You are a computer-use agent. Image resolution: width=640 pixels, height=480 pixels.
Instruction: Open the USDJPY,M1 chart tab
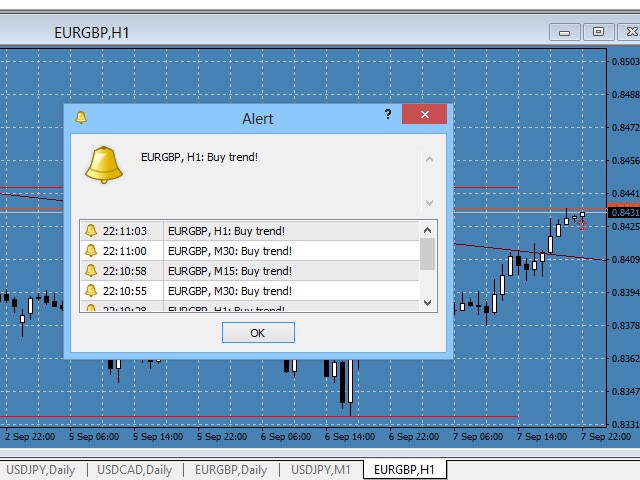(320, 470)
